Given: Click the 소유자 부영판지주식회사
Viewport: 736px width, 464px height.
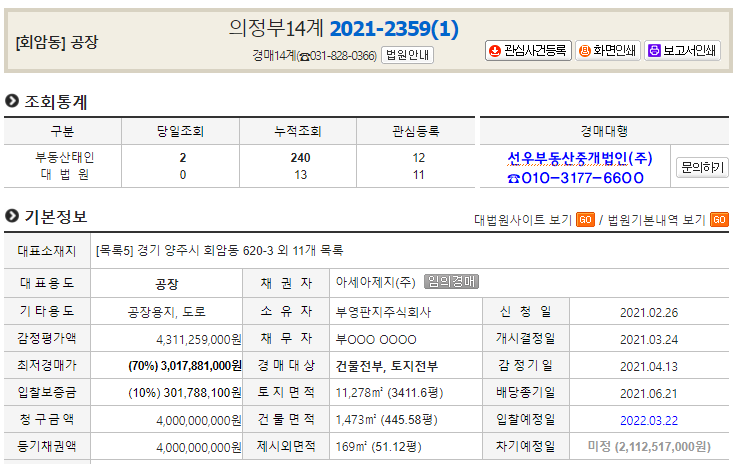Looking at the screenshot, I should pyautogui.click(x=383, y=312).
